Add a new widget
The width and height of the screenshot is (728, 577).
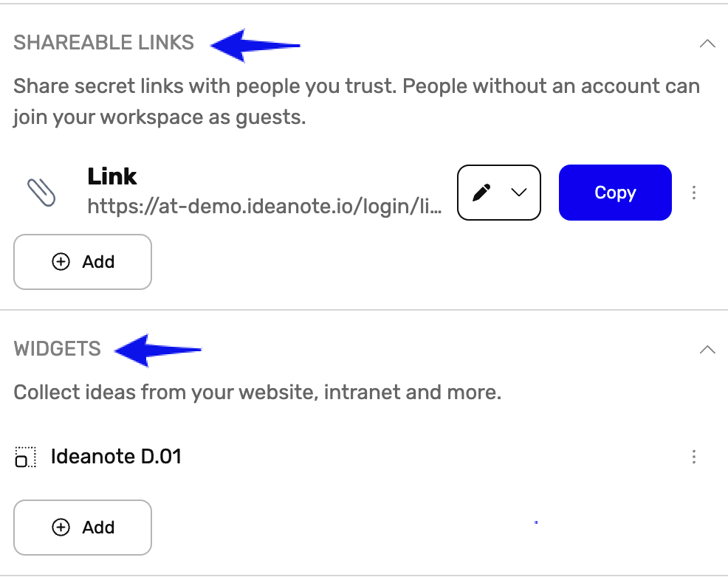82,528
